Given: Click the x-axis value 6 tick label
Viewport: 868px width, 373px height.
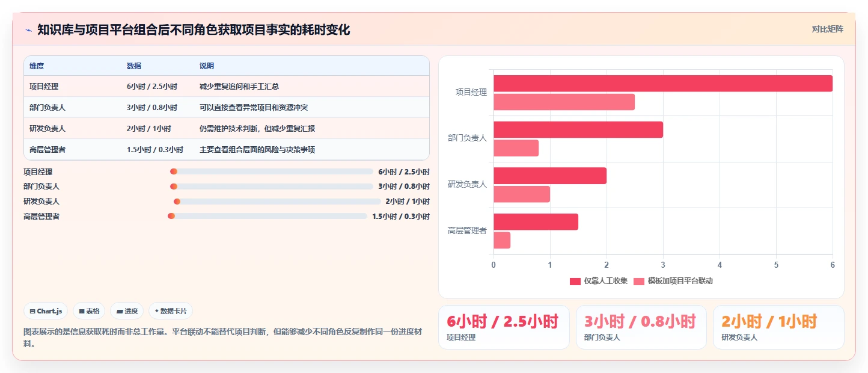Looking at the screenshot, I should [x=833, y=265].
